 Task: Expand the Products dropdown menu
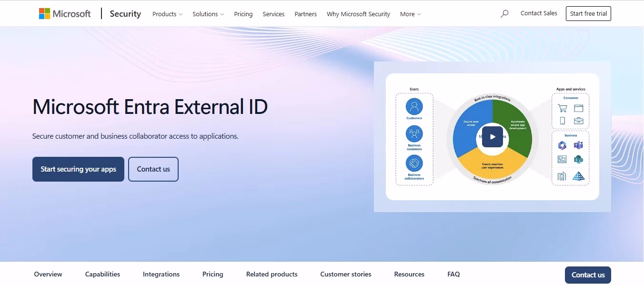(167, 14)
